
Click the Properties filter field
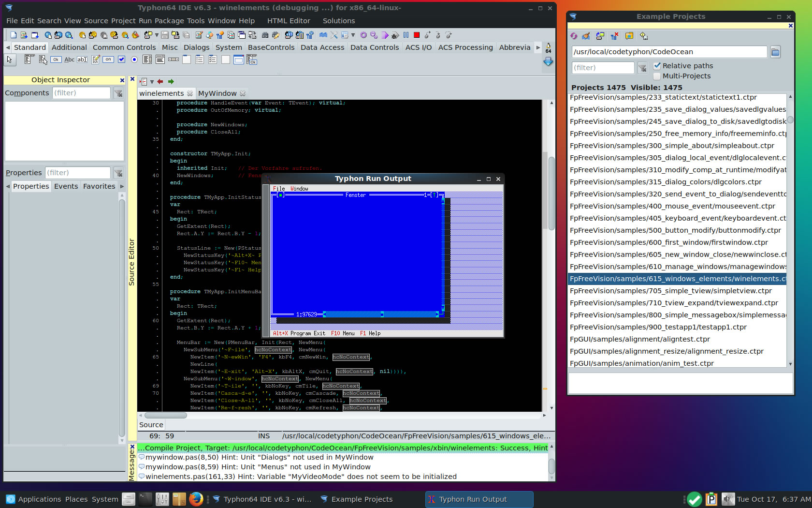coord(78,173)
